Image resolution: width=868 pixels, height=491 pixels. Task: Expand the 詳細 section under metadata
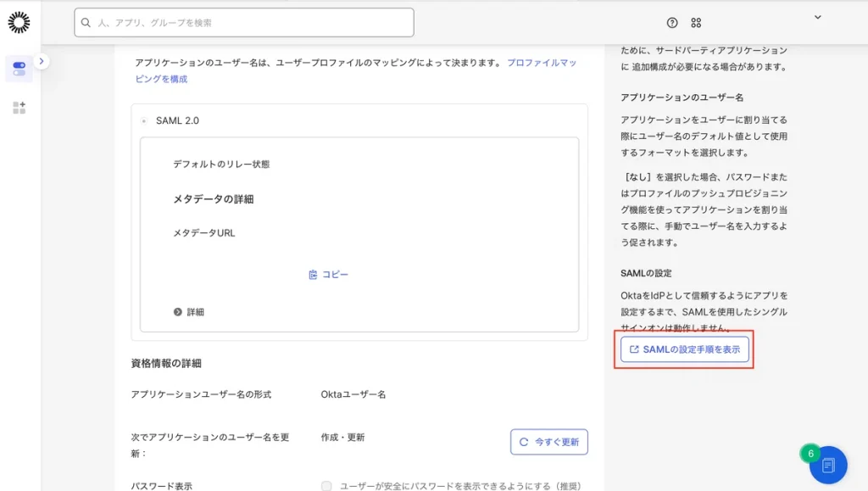coord(189,312)
